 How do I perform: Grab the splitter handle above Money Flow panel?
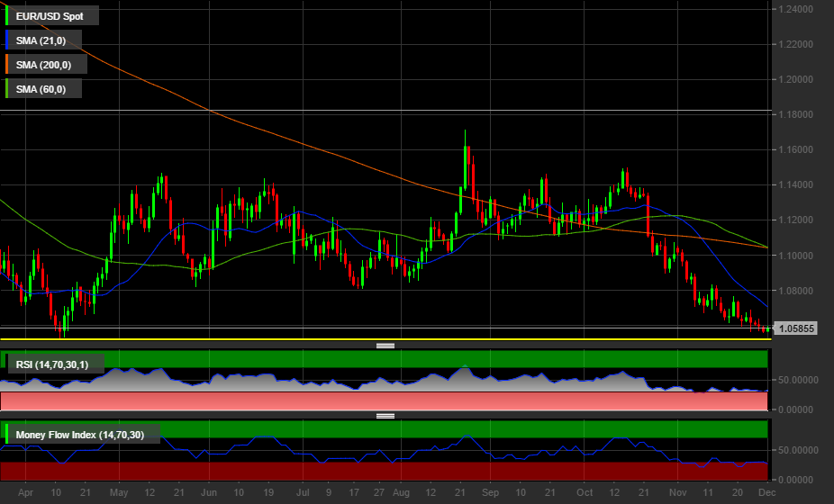tap(385, 416)
